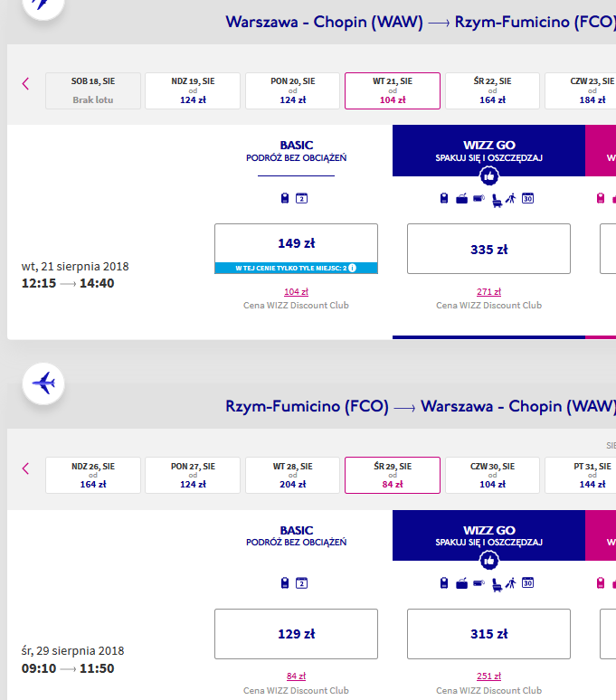616x700 pixels.
Task: Click return WIZZ GO priority boarding icon
Action: [511, 583]
